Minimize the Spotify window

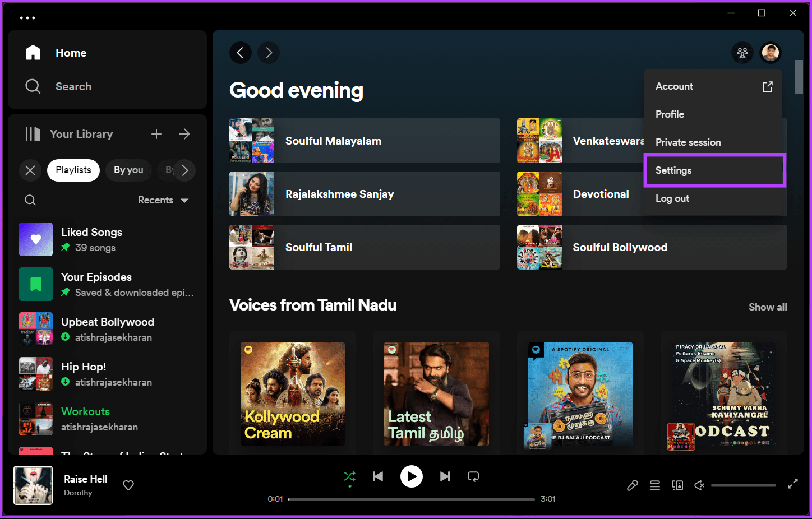coord(731,13)
